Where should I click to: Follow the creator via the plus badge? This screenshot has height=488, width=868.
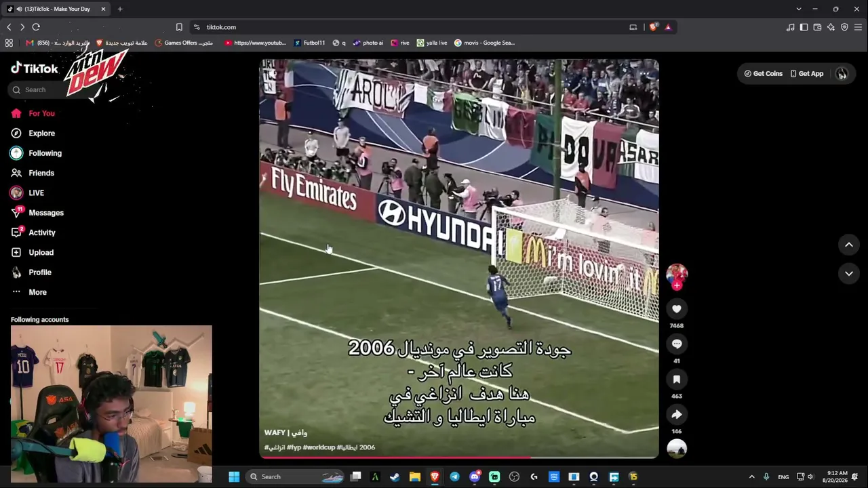(x=677, y=285)
